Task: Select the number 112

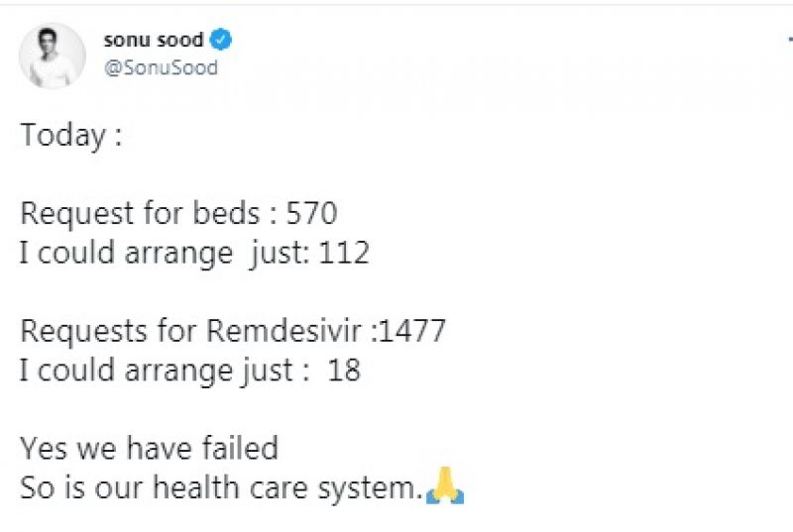Action: coord(345,253)
